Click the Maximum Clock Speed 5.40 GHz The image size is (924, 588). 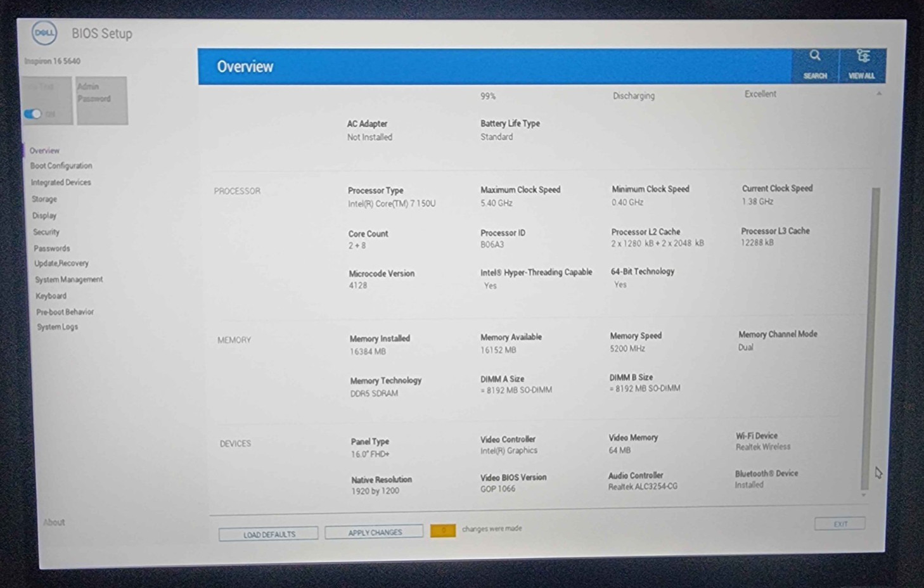(x=496, y=203)
